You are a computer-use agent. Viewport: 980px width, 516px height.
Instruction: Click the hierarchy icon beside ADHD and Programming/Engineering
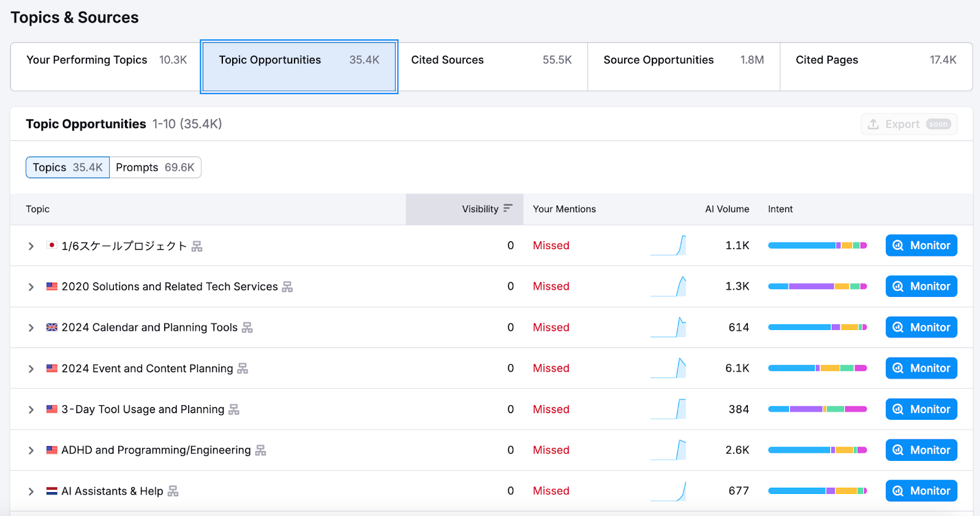[x=260, y=451]
